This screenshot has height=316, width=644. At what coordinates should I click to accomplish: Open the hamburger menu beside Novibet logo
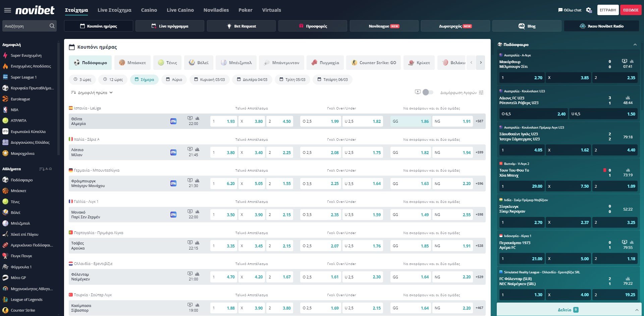pos(7,10)
